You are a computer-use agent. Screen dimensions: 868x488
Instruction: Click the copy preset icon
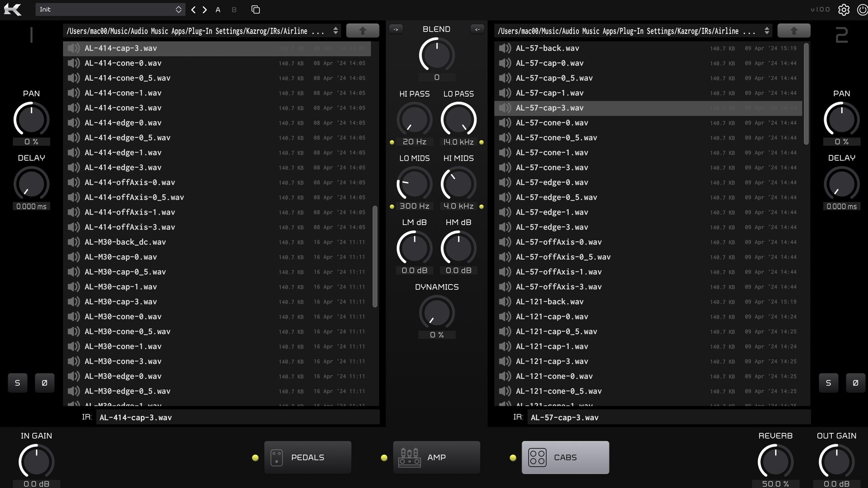pyautogui.click(x=255, y=9)
